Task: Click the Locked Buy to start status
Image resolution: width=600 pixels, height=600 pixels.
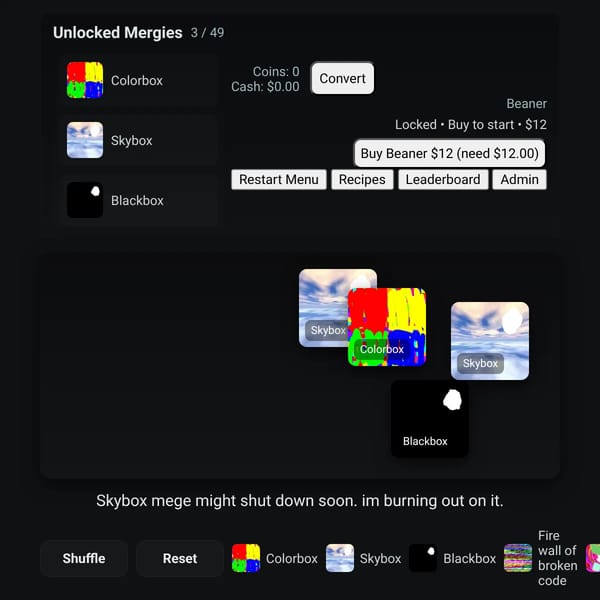Action: [x=471, y=125]
